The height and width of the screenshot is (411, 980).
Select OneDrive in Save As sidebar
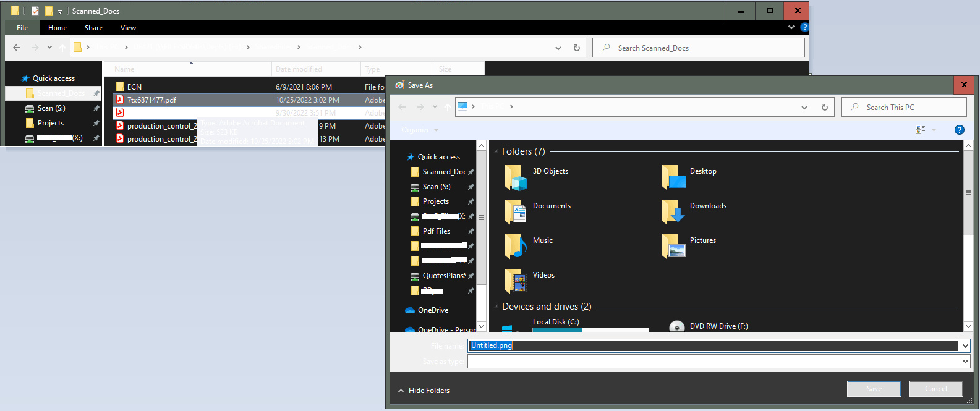[432, 310]
